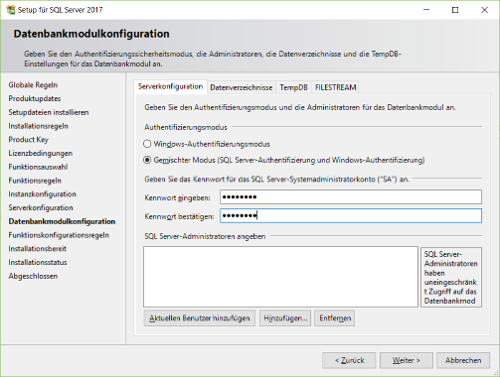Switch to the Datenverzeichnisse tab
The width and height of the screenshot is (500, 377).
pyautogui.click(x=241, y=87)
